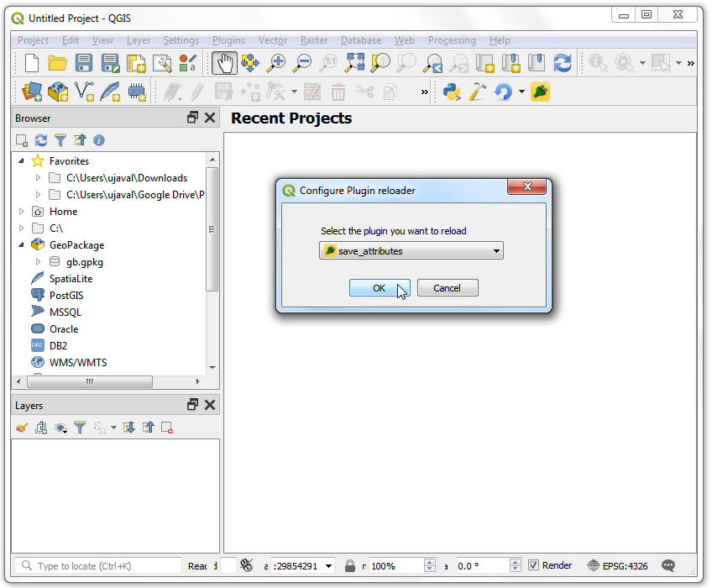Screen dimensions: 712x588
Task: Expand the Home tree node
Action: [x=22, y=212]
